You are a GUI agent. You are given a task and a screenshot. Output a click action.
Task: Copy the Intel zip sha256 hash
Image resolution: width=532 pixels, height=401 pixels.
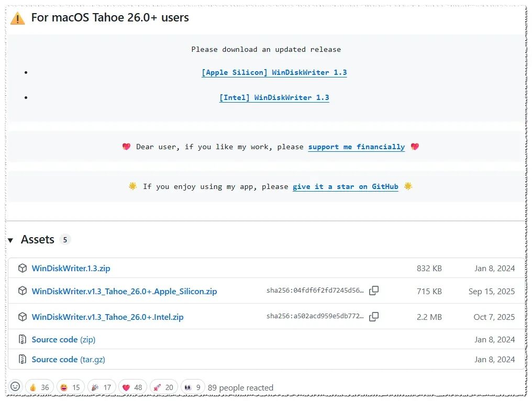[374, 316]
